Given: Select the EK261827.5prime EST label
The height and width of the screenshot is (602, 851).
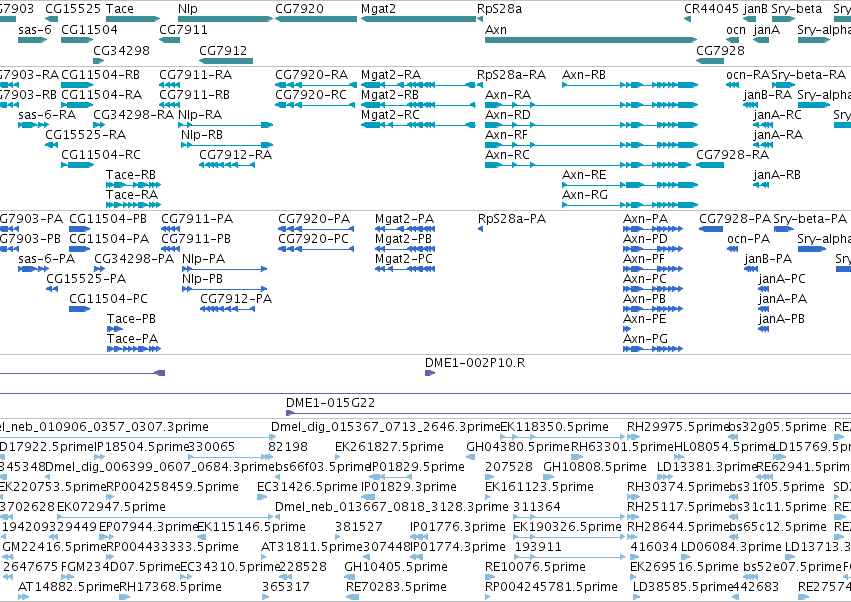Looking at the screenshot, I should tap(389, 447).
